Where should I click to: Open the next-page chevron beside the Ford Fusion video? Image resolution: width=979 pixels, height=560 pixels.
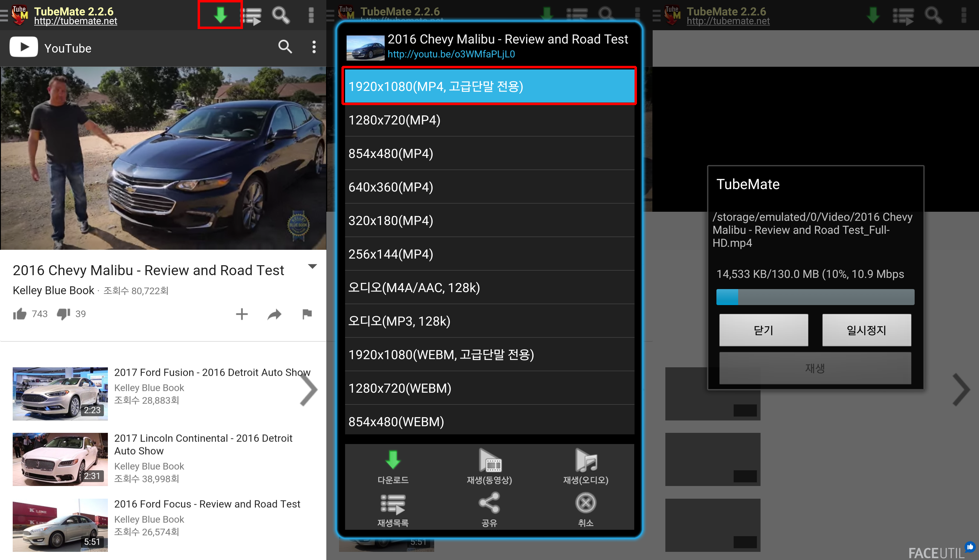coord(309,390)
